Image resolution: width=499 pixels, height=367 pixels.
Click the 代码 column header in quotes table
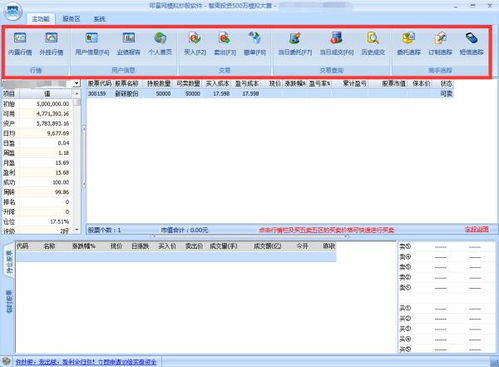pos(22,246)
